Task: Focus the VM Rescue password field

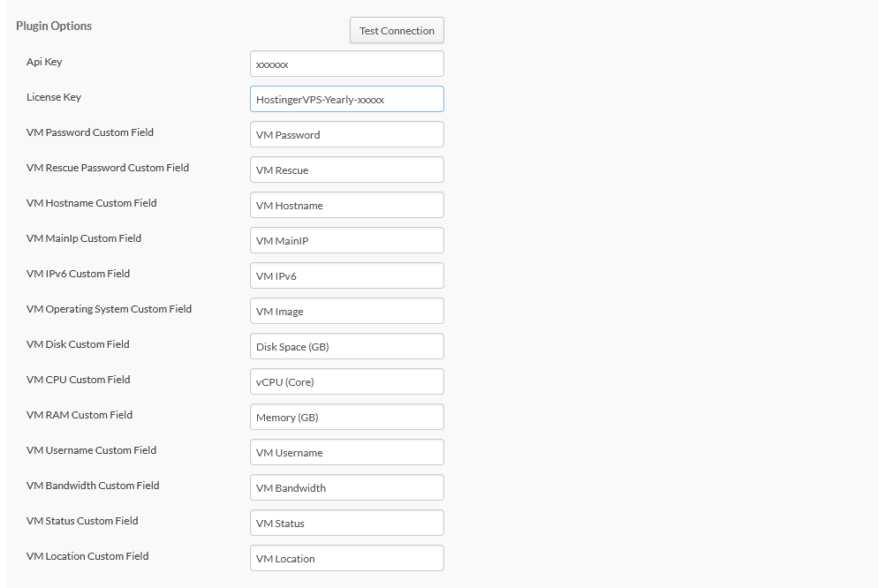Action: click(x=346, y=169)
